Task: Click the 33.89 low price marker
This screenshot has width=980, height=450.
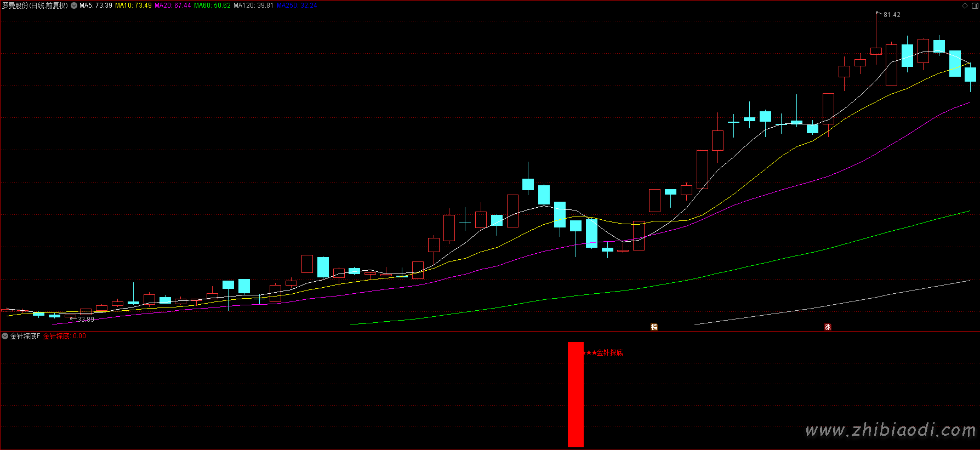Action: (x=86, y=320)
